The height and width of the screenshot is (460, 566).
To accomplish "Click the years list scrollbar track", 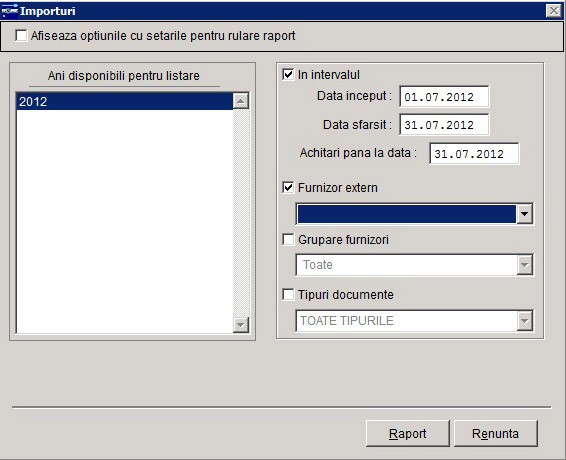I will (241, 213).
